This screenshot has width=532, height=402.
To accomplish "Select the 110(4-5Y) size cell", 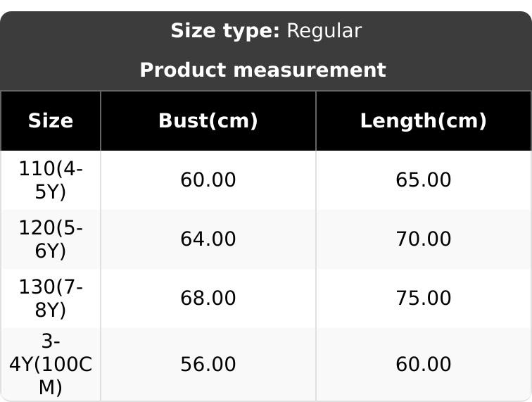I will pos(51,180).
